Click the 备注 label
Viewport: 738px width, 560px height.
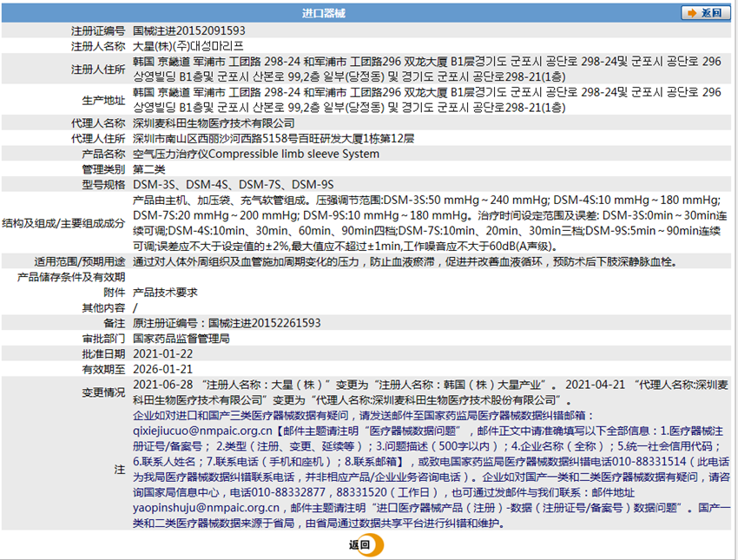click(115, 323)
